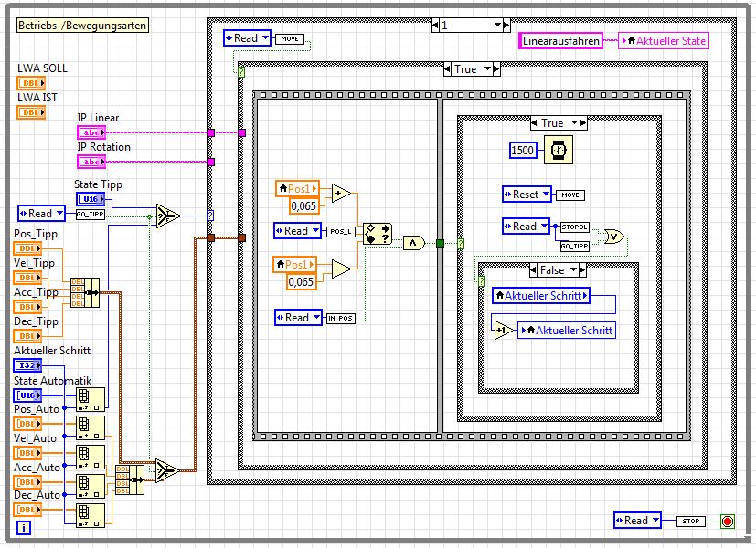Viewport: 756px width, 548px height.
Task: Click the 1500 numeric constant
Action: [523, 150]
